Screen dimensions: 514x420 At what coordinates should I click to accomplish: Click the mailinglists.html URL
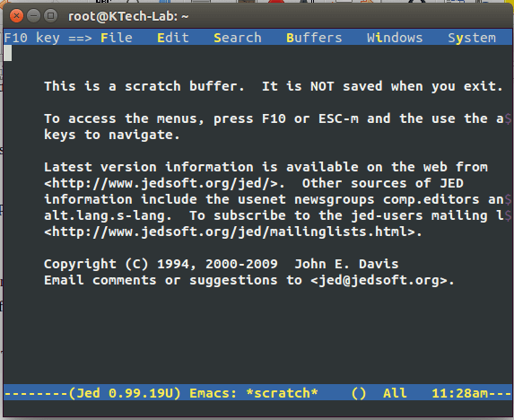tap(233, 232)
